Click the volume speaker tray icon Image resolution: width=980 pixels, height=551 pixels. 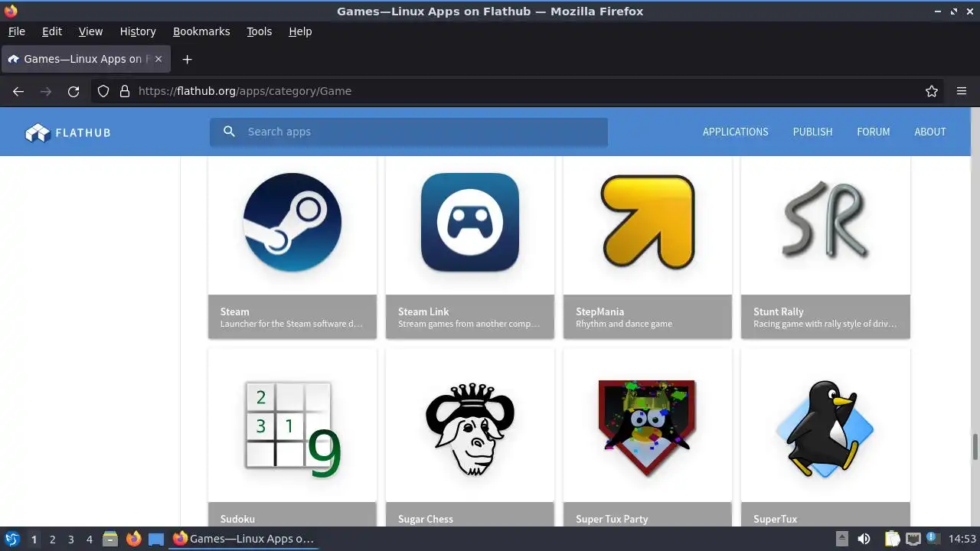click(864, 539)
